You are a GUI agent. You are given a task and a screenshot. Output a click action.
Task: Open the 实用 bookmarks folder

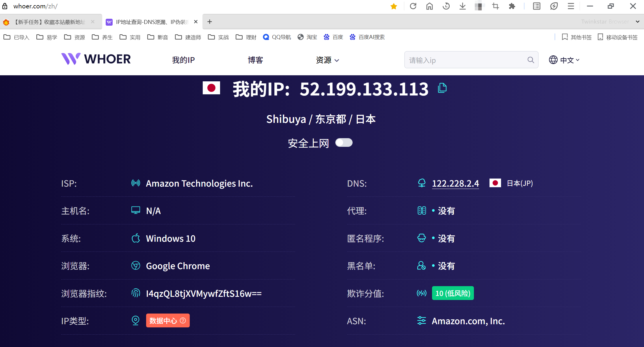[x=130, y=37]
